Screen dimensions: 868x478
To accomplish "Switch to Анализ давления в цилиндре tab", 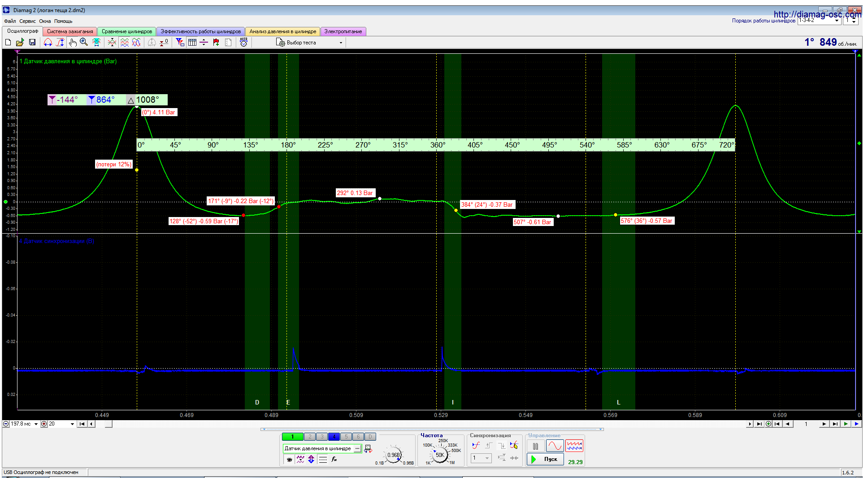I will [x=282, y=31].
